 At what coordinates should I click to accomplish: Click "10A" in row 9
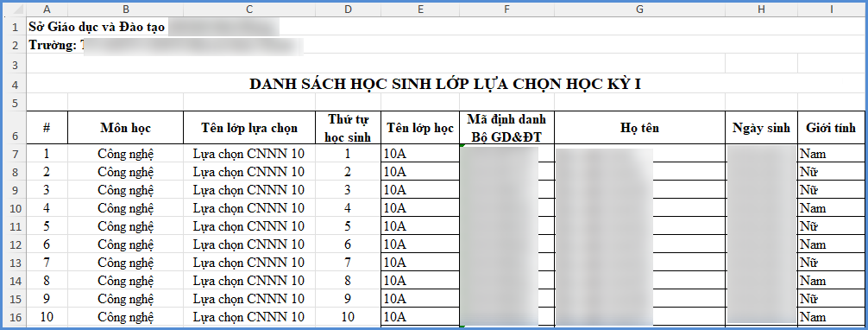[420, 190]
